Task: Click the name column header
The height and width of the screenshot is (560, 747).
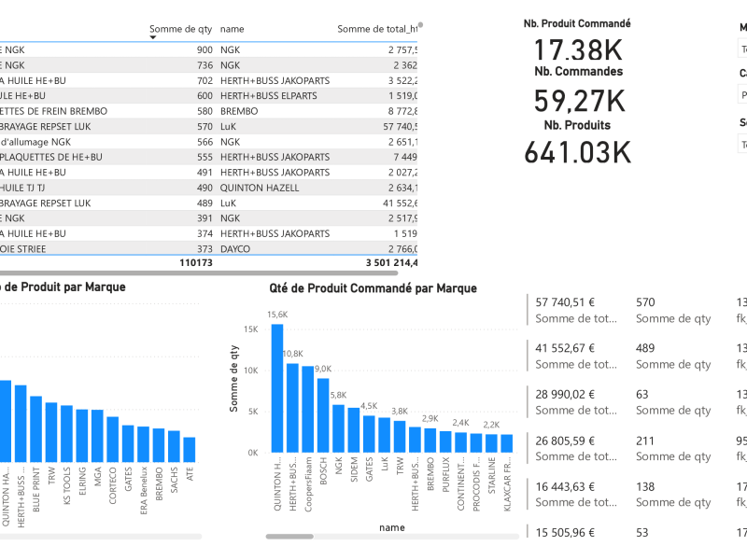Action: 232,30
